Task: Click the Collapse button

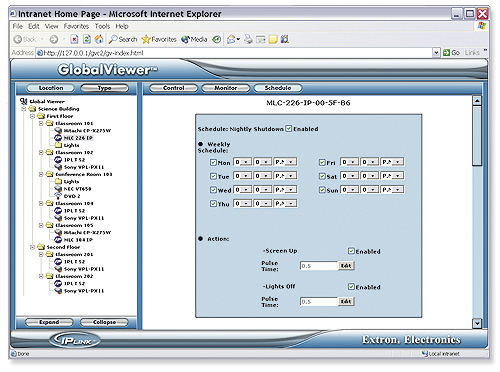Action: pos(104,322)
